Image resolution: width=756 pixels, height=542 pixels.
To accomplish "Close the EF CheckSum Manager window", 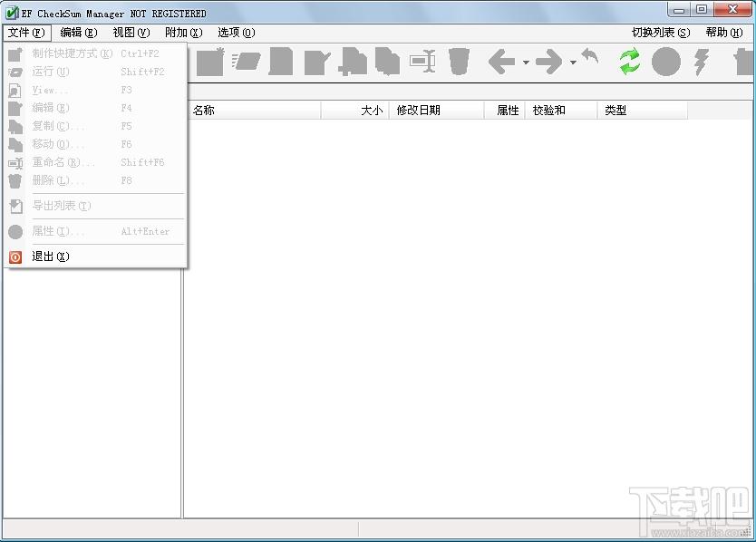I will tap(732, 10).
